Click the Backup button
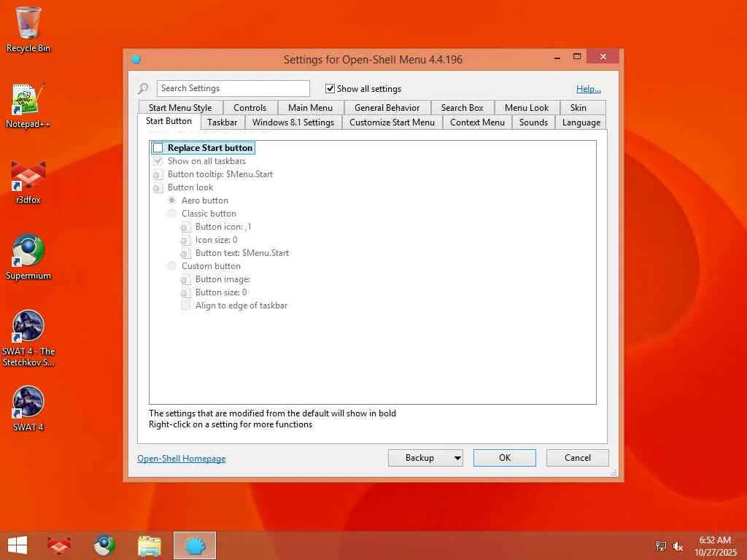 coord(419,458)
